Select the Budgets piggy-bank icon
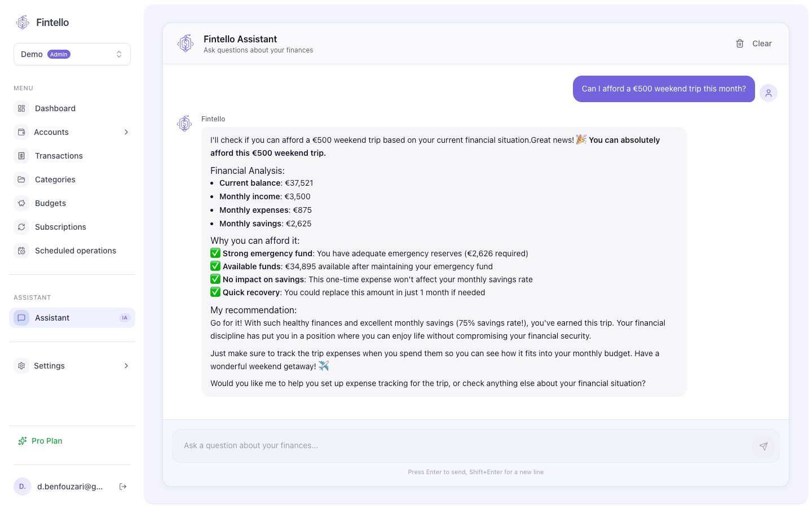This screenshot has width=812, height=508. pyautogui.click(x=21, y=203)
